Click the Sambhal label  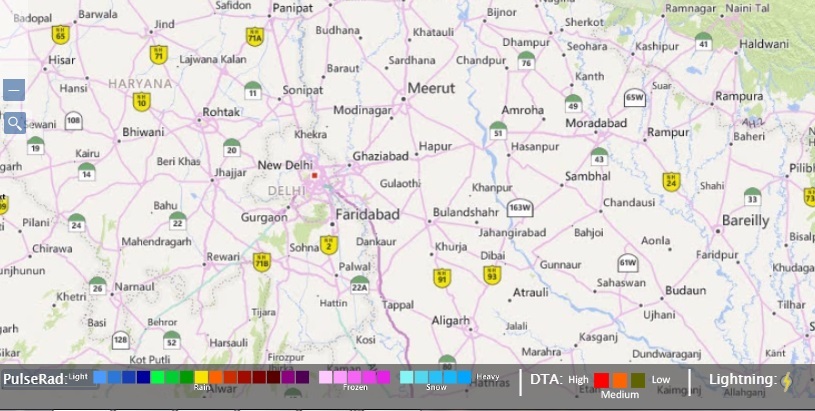point(588,177)
